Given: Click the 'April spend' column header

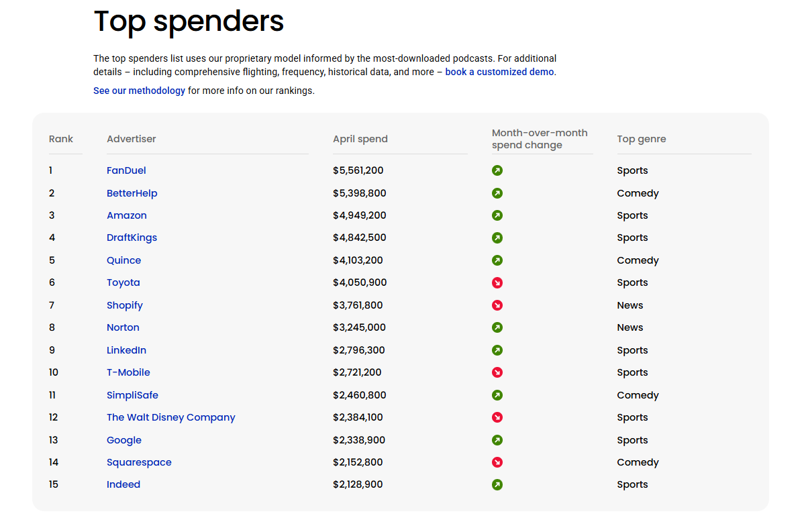Looking at the screenshot, I should tap(360, 139).
